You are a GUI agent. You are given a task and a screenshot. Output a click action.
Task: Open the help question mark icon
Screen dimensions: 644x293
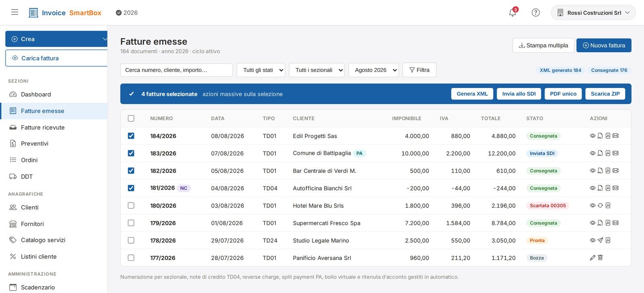pos(536,12)
